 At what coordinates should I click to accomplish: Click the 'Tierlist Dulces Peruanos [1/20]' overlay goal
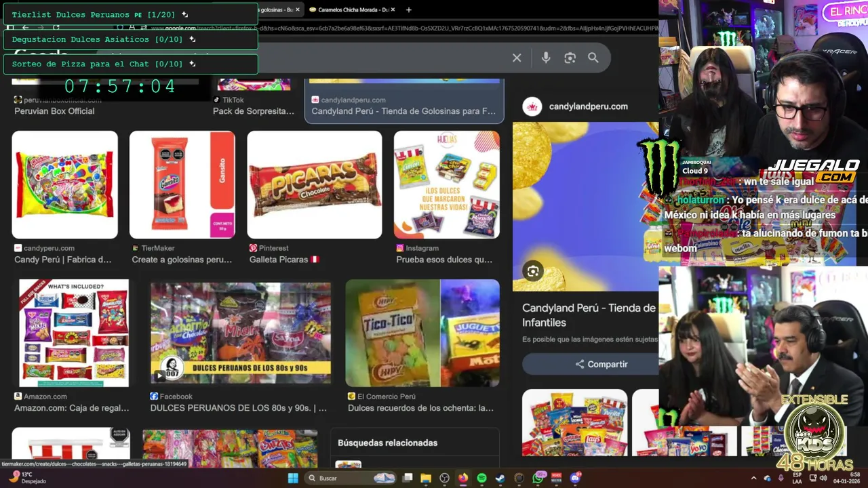[131, 14]
